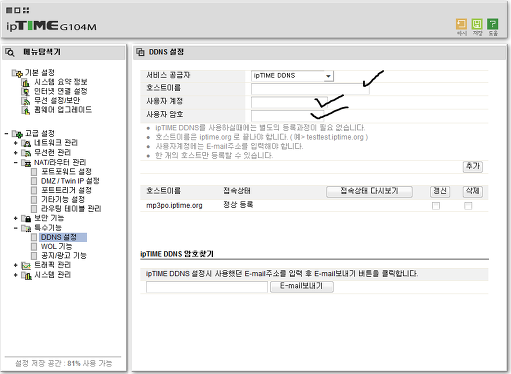Image resolution: width=511 pixels, height=374 pixels.
Task: Click the 고급 설정 folder icon
Action: pos(17,134)
